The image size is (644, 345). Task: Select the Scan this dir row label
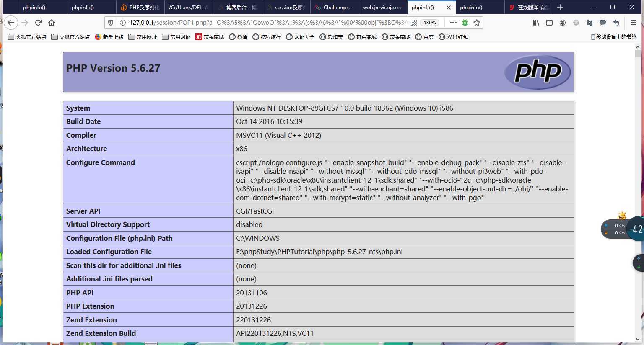124,265
